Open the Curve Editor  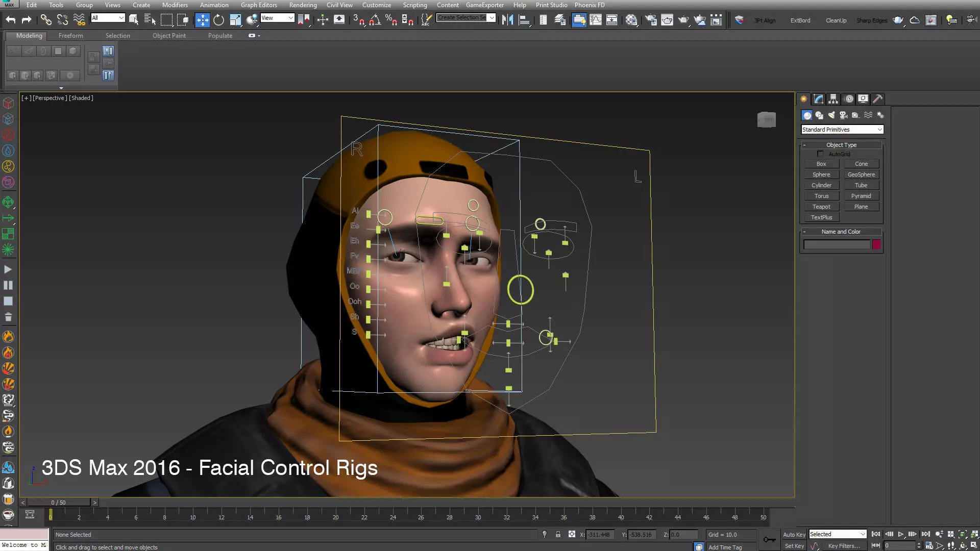click(595, 20)
